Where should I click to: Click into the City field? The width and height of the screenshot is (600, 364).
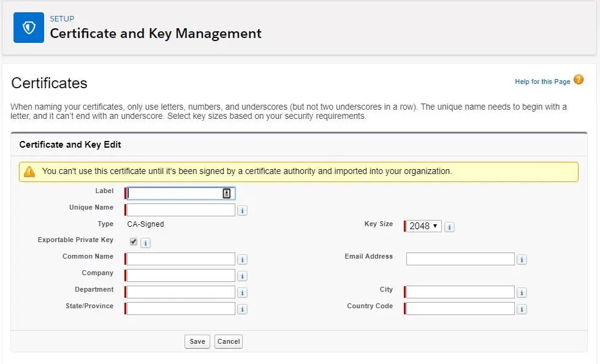pos(460,292)
